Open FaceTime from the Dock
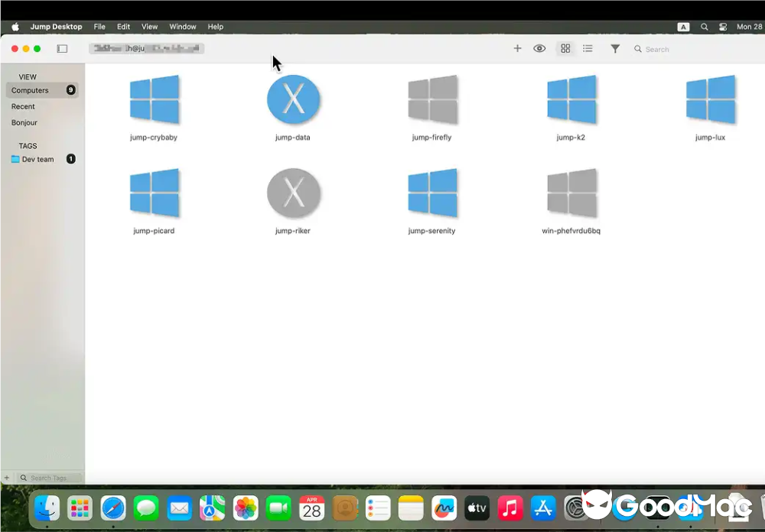The height and width of the screenshot is (532, 765). (x=278, y=508)
